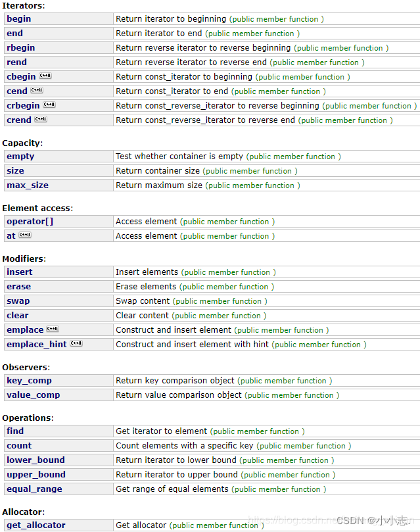This screenshot has width=420, height=532.
Task: Follow the insert member function link
Action: click(19, 272)
